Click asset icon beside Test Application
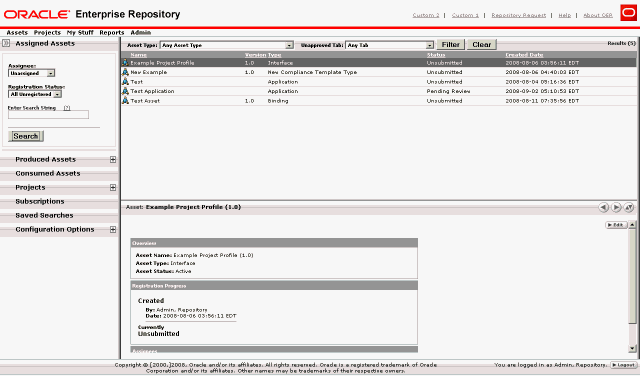Viewport: 640px width, 376px height. pyautogui.click(x=125, y=91)
